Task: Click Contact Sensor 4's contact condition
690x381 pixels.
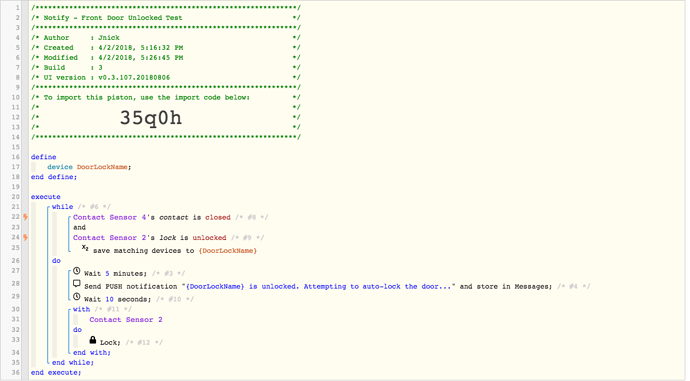Action: tap(151, 217)
